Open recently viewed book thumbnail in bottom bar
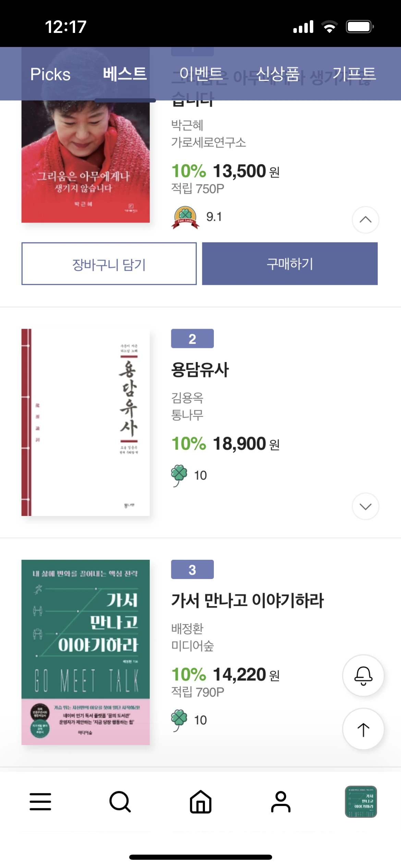The image size is (401, 868). pos(361,801)
